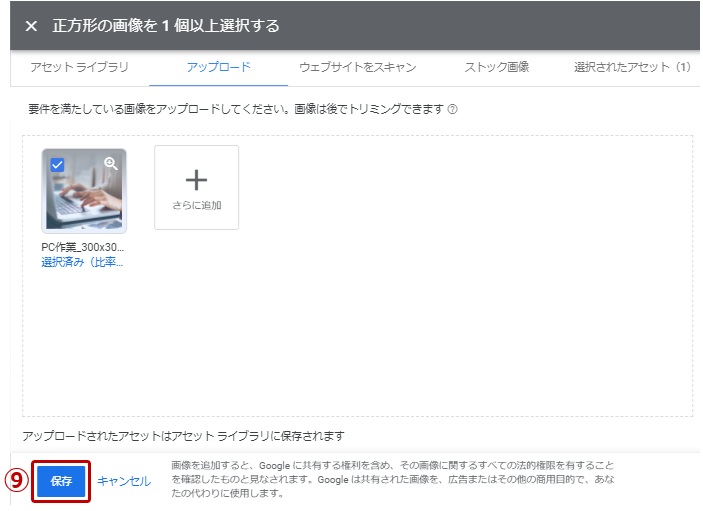Select the PC作業 laptop thumbnail
The image size is (703, 511).
pos(84,191)
